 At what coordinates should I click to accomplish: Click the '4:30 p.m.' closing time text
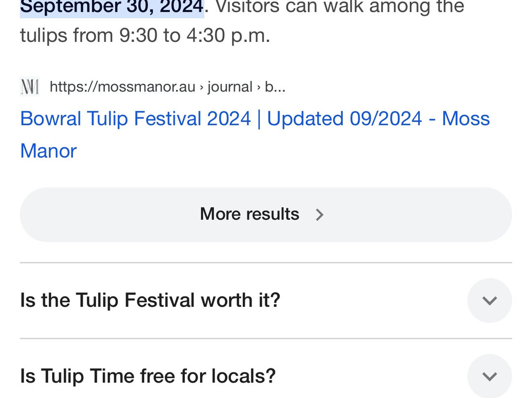(229, 35)
